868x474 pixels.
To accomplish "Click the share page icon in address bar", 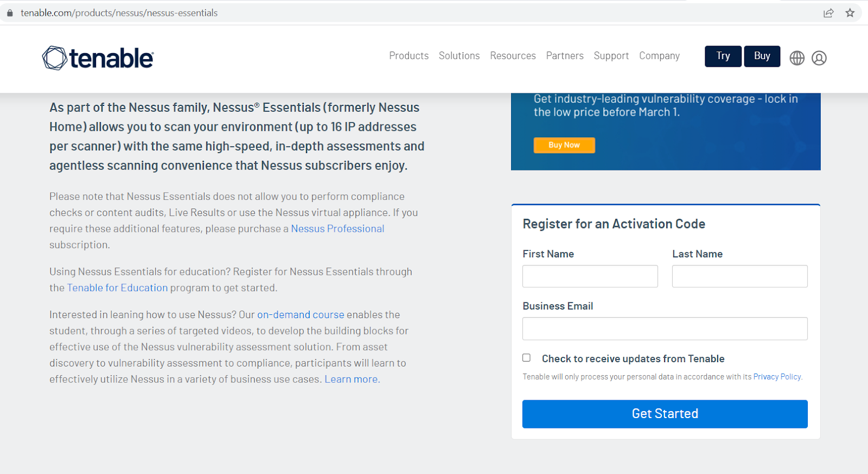I will [x=828, y=13].
